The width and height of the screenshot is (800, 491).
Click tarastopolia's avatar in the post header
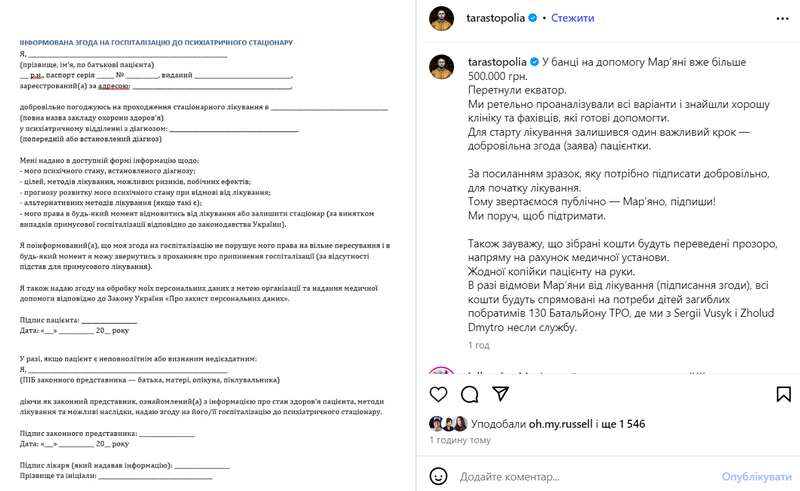(x=444, y=18)
